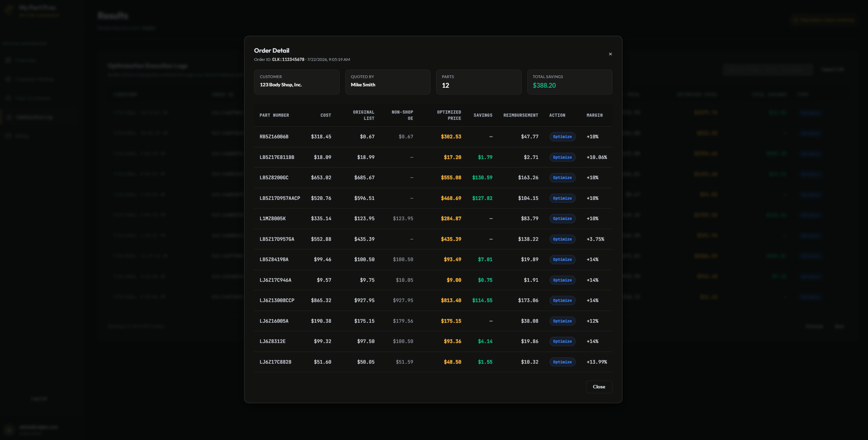Viewport: 868px width, 440px height.
Task: Click Optimize badge for part LJ6Z13008CCP
Action: (x=562, y=300)
